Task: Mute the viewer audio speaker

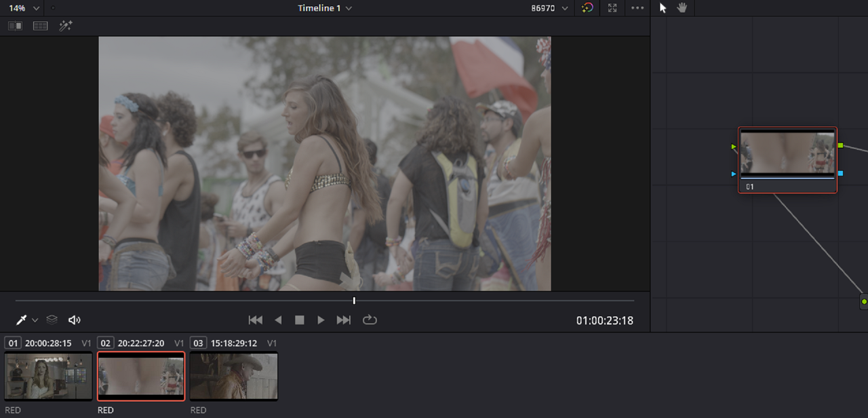Action: 75,320
